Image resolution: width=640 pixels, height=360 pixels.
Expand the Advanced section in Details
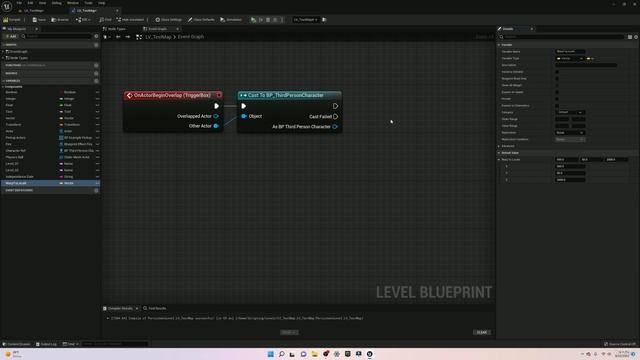click(499, 146)
